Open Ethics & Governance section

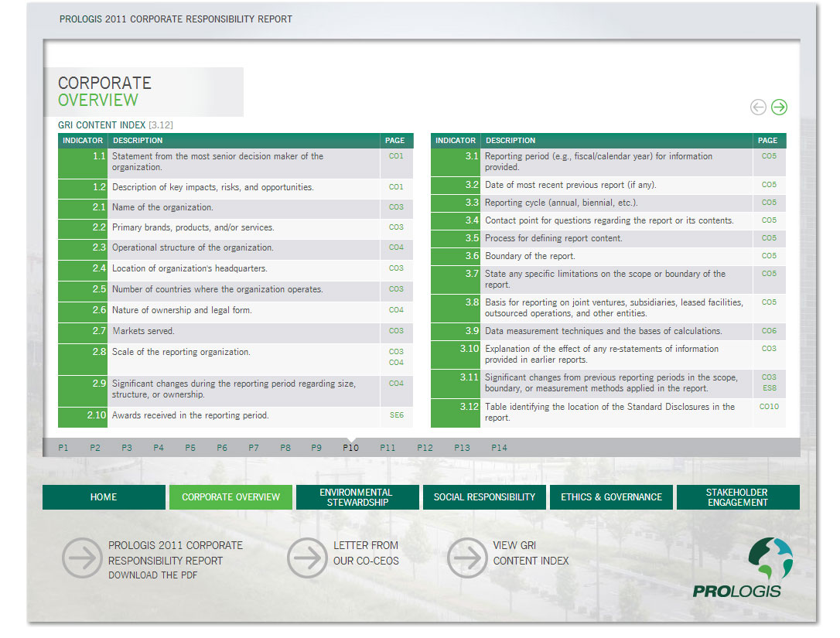pos(611,497)
